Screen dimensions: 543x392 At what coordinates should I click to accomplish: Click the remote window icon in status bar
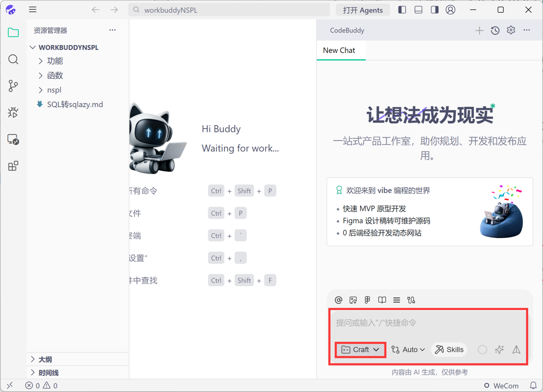(x=10, y=386)
